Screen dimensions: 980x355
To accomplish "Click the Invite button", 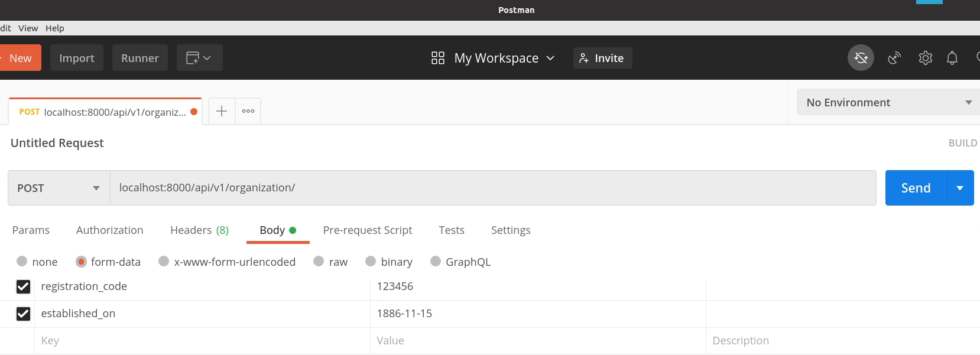I will pos(602,58).
